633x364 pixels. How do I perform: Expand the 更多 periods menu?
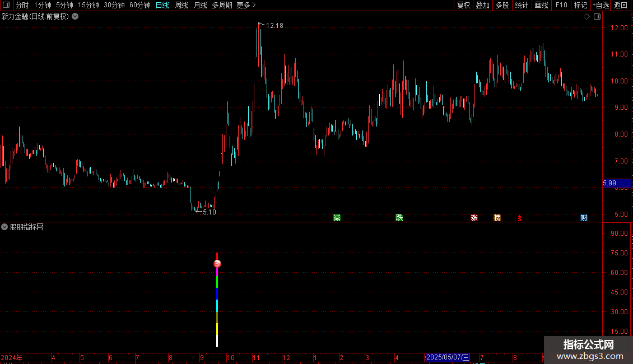click(246, 5)
